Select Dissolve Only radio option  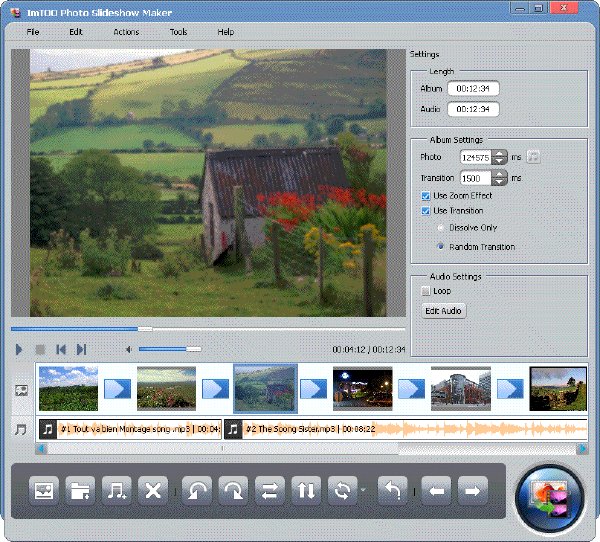coord(441,228)
